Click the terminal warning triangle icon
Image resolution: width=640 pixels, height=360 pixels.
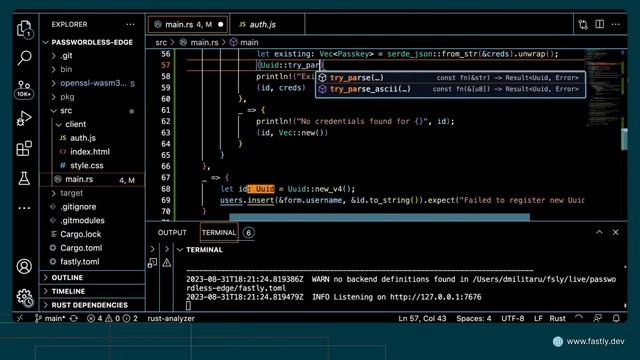(x=167, y=263)
